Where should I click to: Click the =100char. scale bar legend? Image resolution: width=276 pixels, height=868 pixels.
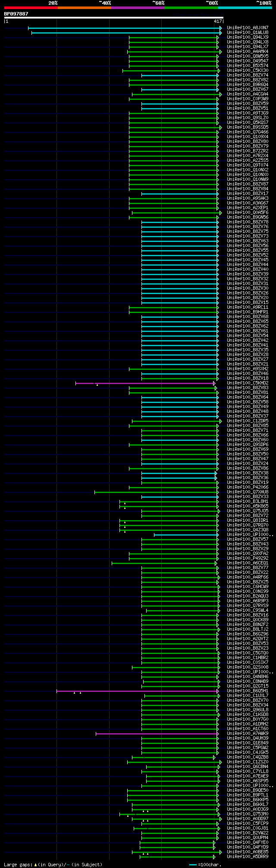[x=205, y=864]
